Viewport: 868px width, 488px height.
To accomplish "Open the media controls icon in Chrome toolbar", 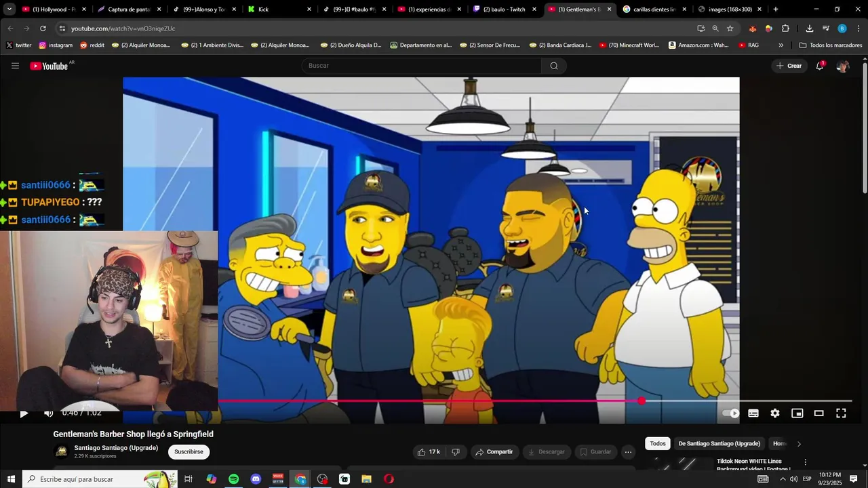I will click(x=825, y=28).
